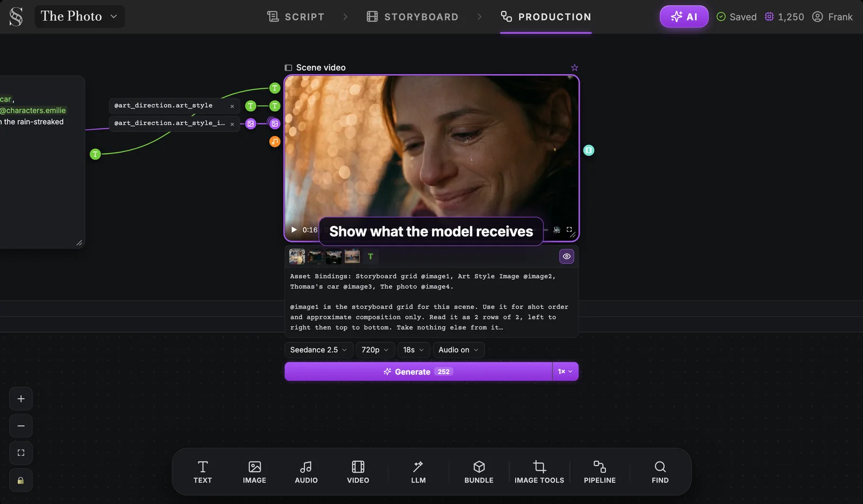This screenshot has height=504, width=863.
Task: Toggle the Scene video node checkbox icon
Action: 289,68
